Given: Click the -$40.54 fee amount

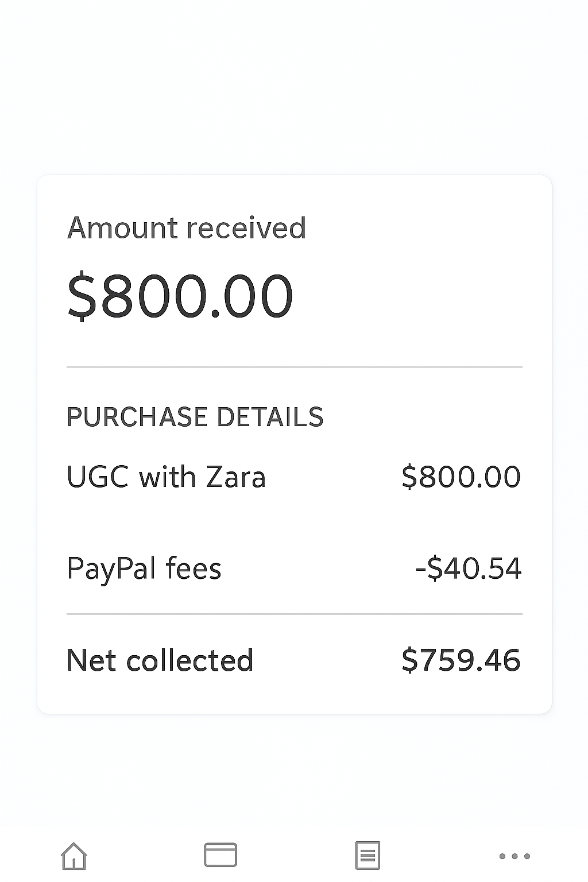Looking at the screenshot, I should pos(468,568).
